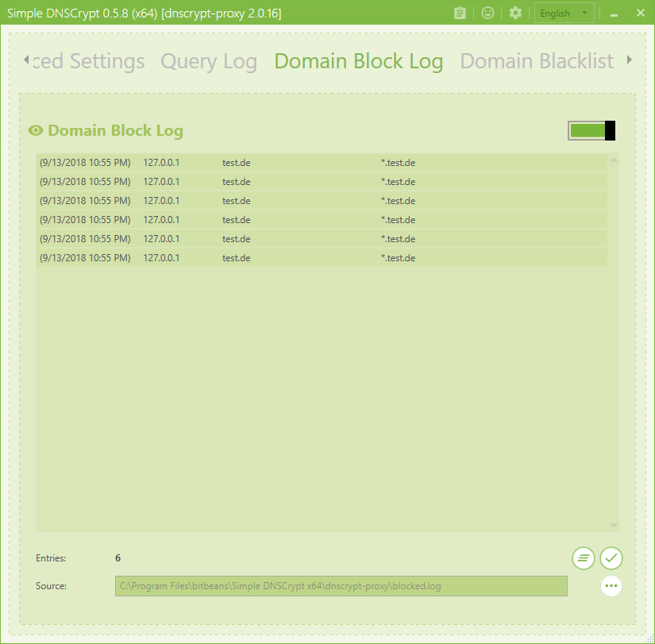Open the ellipsis browse icon near Source
This screenshot has width=655, height=644.
pos(611,586)
